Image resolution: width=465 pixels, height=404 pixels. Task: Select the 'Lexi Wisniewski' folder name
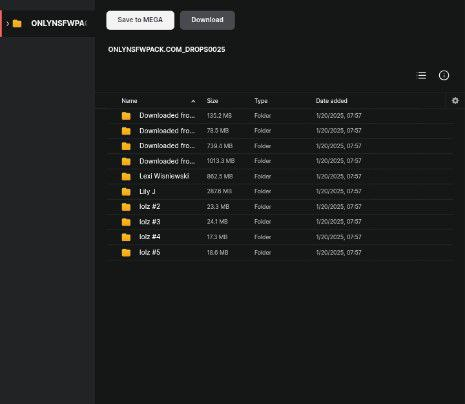pyautogui.click(x=164, y=176)
